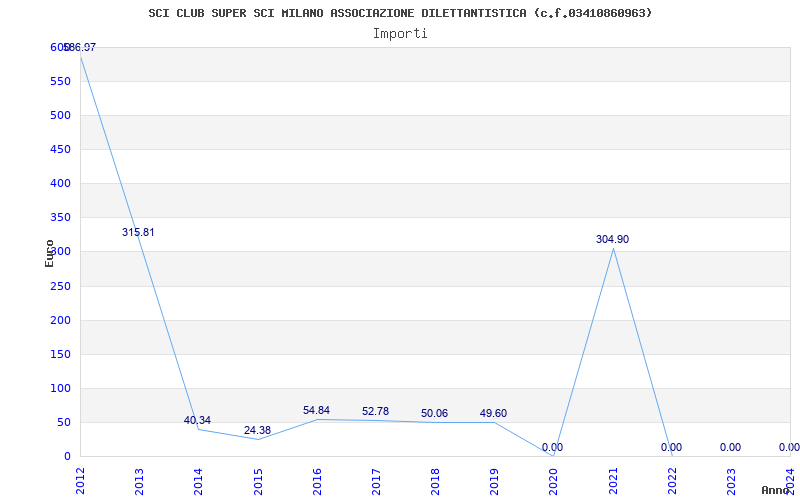800x500 pixels.
Task: Click the 450 y-axis tick label
Action: click(x=60, y=149)
